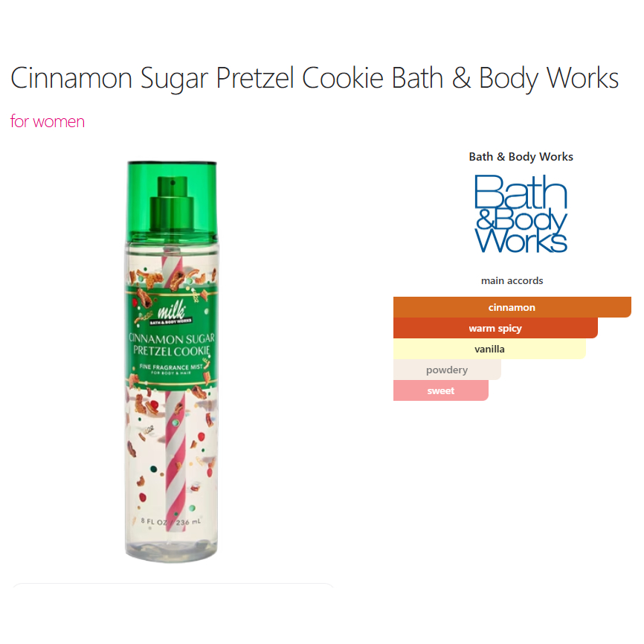Viewport: 644px width, 644px height.
Task: Select the cinnamon accord bar
Action: [x=512, y=307]
